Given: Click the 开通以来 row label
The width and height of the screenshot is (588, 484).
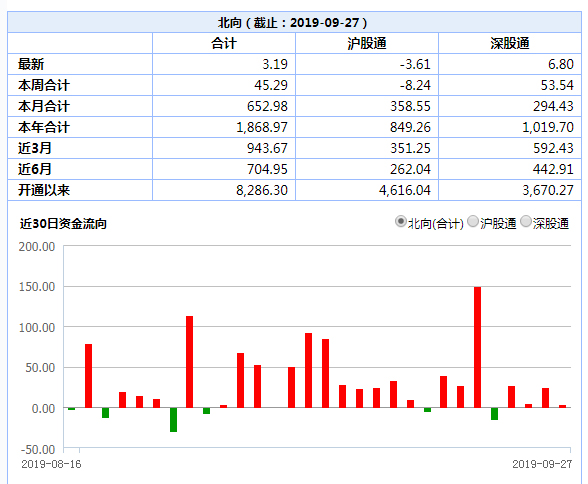Looking at the screenshot, I should [44, 190].
